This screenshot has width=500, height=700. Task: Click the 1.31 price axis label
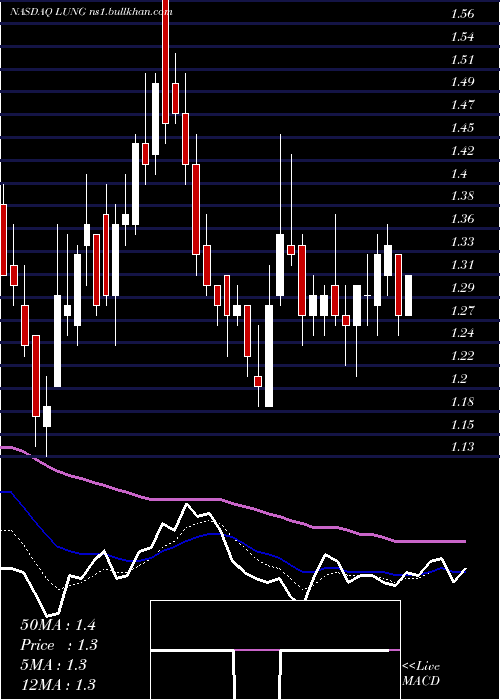pos(462,264)
